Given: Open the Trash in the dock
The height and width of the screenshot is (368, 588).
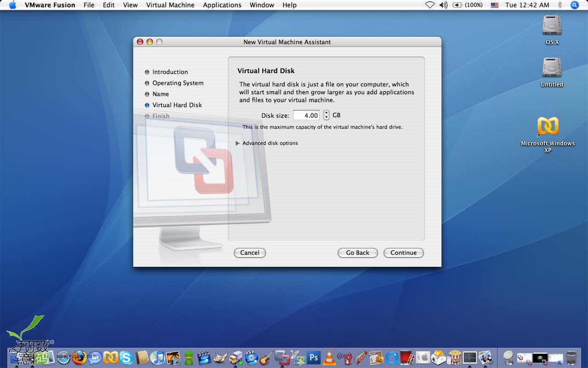Looking at the screenshot, I should [571, 358].
